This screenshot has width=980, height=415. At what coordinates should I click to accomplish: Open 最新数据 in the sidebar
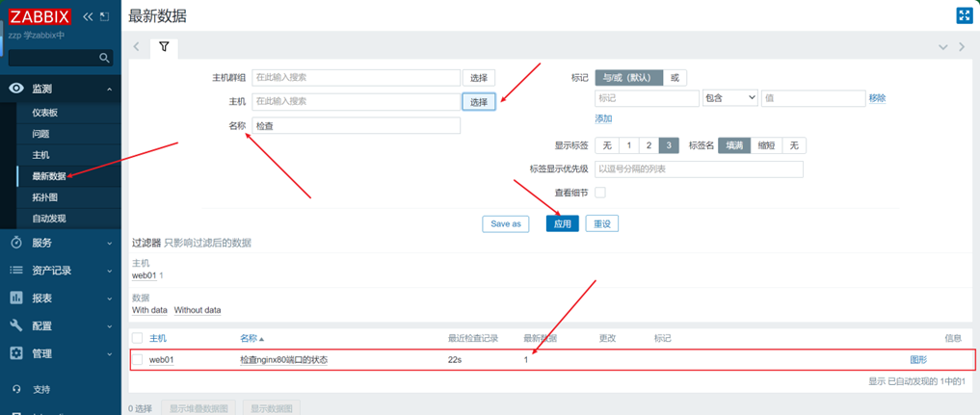pyautogui.click(x=49, y=176)
